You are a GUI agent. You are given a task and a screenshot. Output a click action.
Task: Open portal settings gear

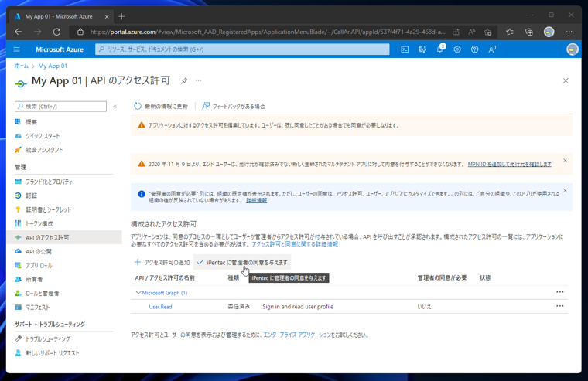coord(457,49)
